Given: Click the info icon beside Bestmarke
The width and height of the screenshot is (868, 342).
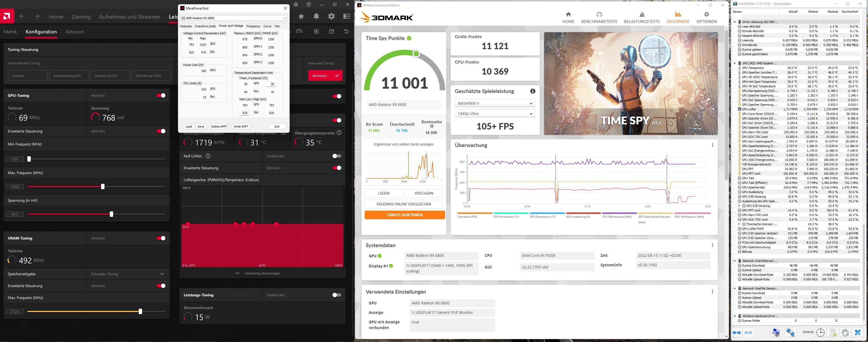Looking at the screenshot, I should pyautogui.click(x=432, y=127).
